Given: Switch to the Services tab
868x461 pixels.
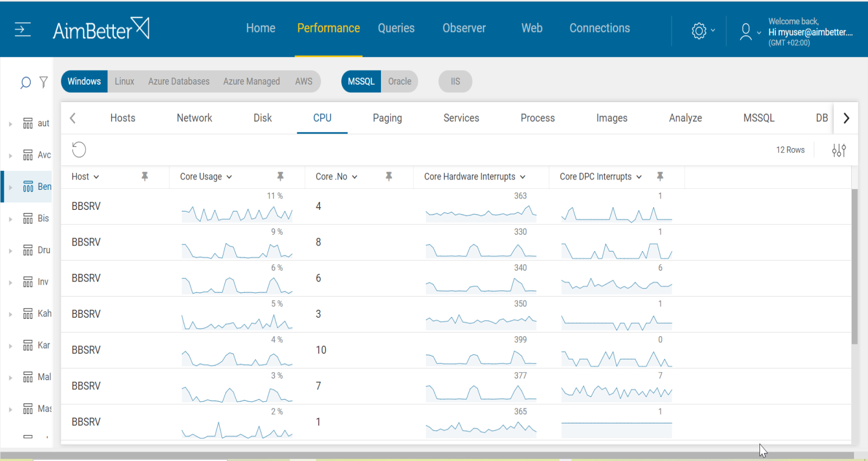Looking at the screenshot, I should (461, 118).
